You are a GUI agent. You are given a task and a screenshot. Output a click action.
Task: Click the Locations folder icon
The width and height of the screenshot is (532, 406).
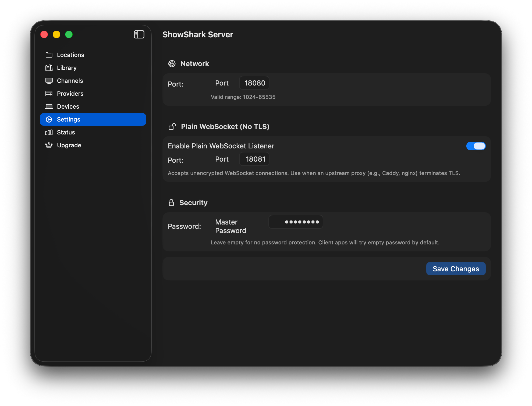49,55
